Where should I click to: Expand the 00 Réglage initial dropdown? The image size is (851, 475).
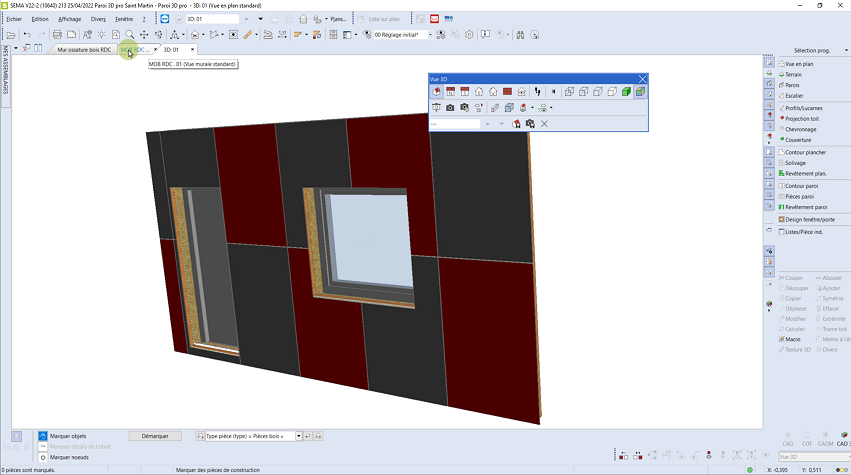[429, 34]
